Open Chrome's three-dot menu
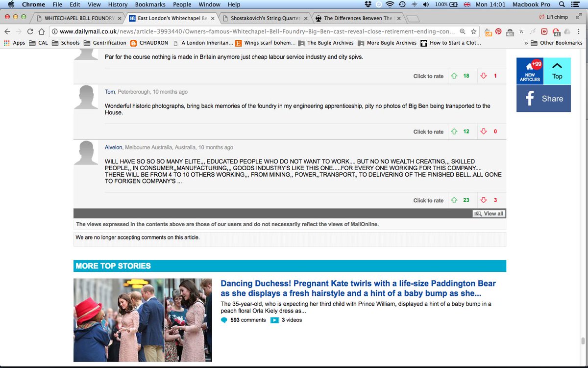 pos(578,31)
